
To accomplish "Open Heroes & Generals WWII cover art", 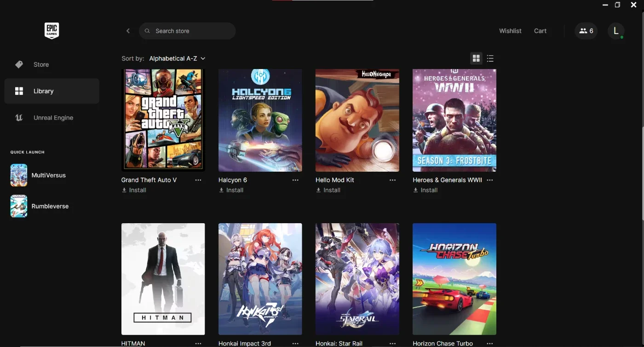I will click(x=454, y=120).
